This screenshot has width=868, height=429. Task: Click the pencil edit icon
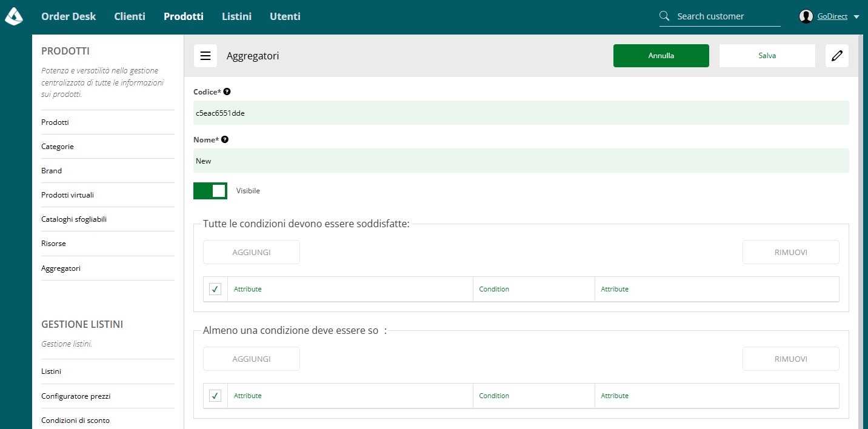[x=837, y=56]
